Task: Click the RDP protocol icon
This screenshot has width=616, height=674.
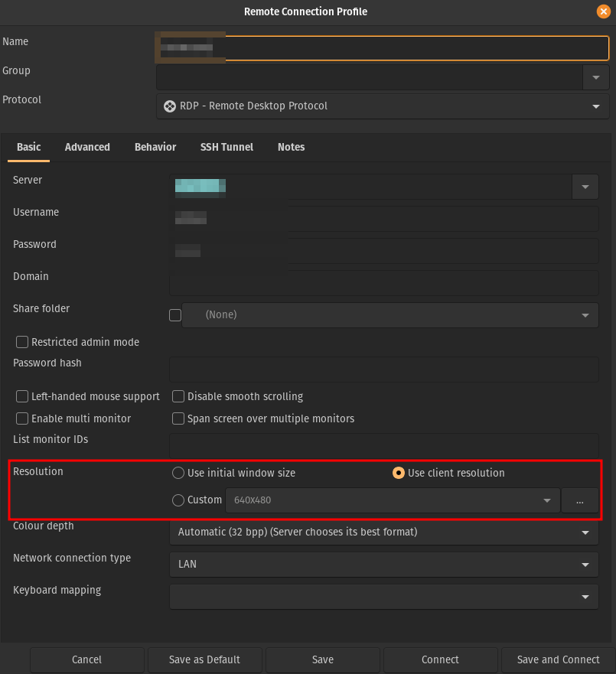Action: click(169, 106)
